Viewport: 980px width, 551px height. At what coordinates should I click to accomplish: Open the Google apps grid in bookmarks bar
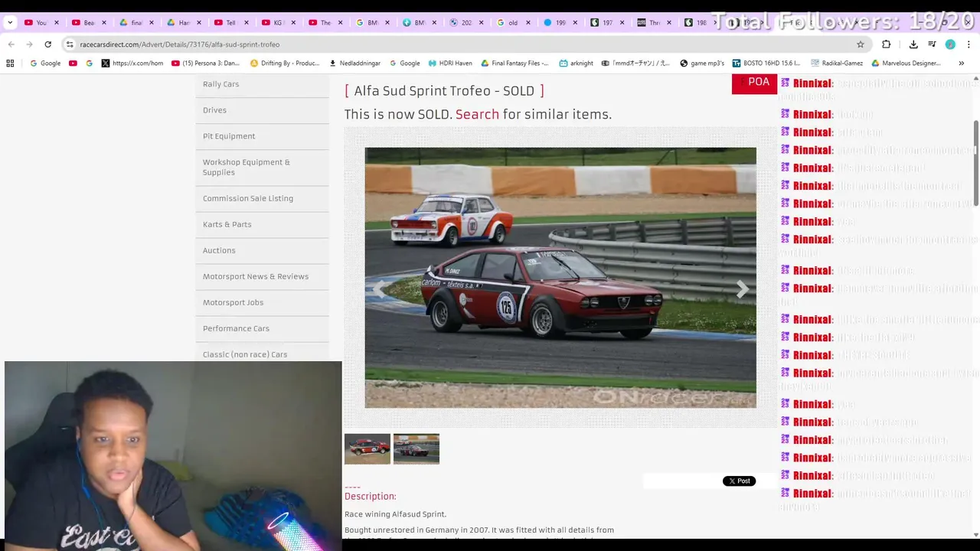[10, 64]
